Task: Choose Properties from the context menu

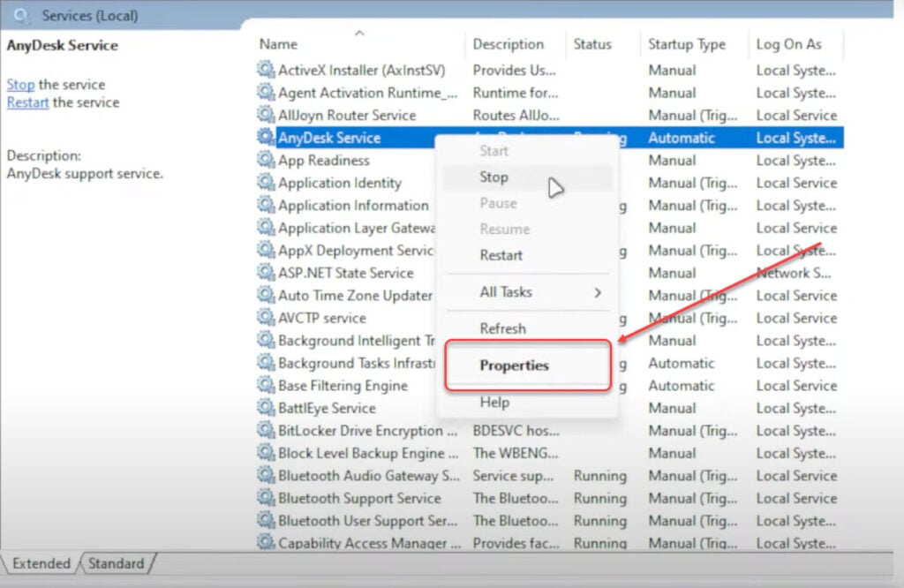Action: [x=514, y=366]
